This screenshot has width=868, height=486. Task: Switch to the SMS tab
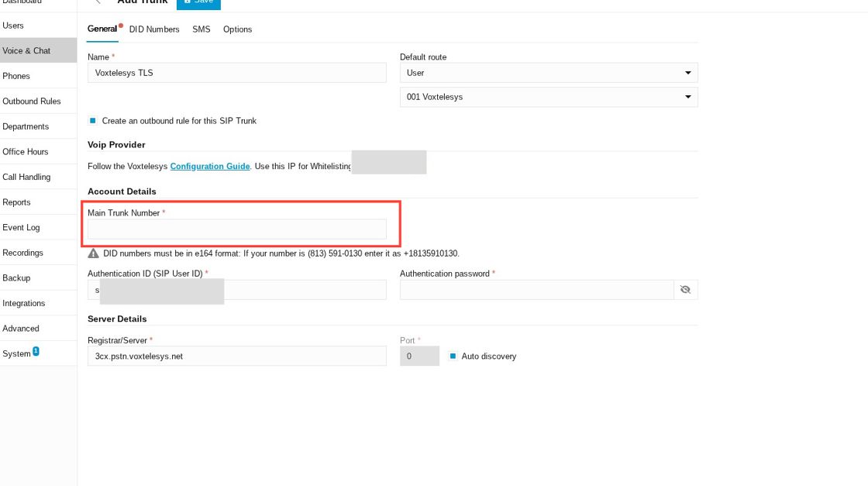point(201,29)
